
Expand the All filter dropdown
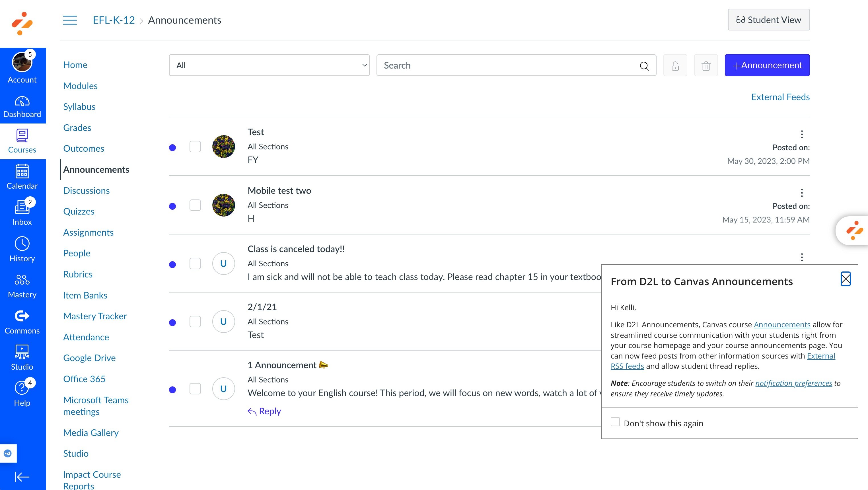pyautogui.click(x=269, y=65)
